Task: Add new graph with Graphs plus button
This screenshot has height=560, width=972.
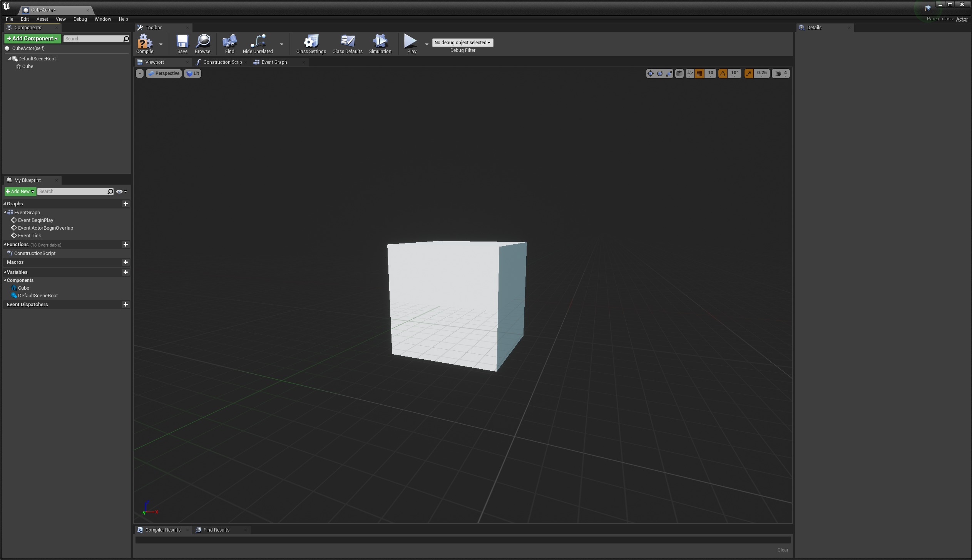Action: (x=125, y=204)
